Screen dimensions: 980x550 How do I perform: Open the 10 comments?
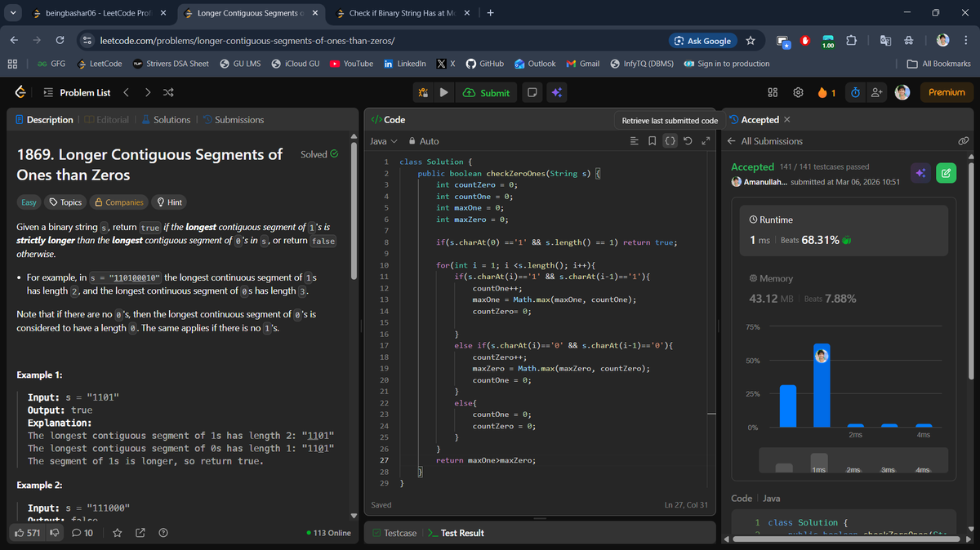82,533
